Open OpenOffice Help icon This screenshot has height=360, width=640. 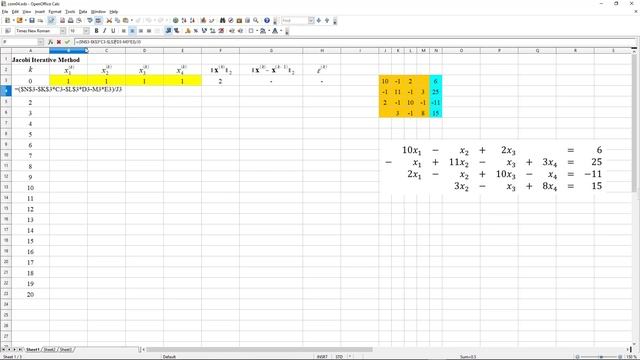click(x=267, y=20)
